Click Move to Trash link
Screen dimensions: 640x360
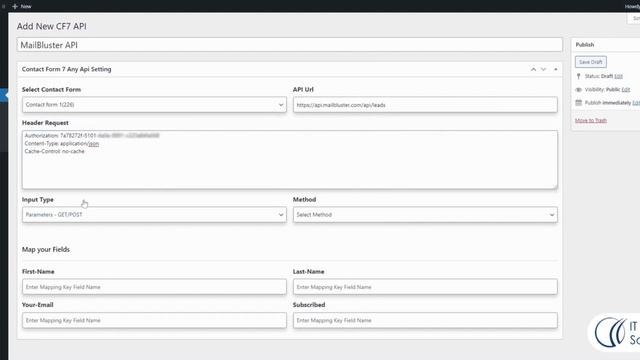click(x=591, y=120)
